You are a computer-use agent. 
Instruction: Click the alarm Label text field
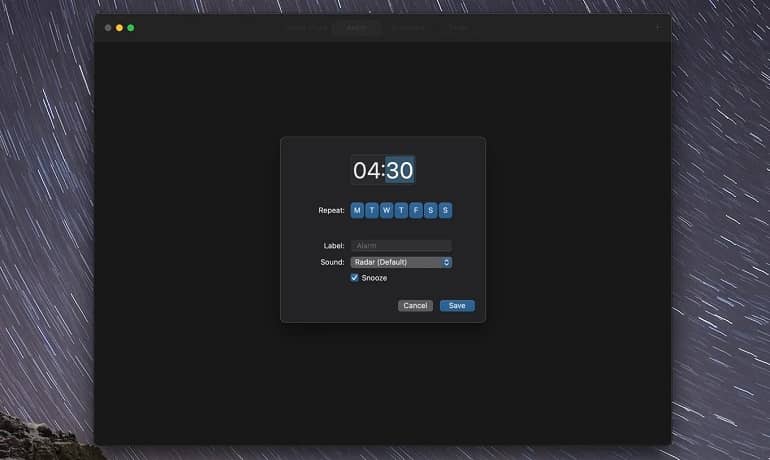[401, 246]
